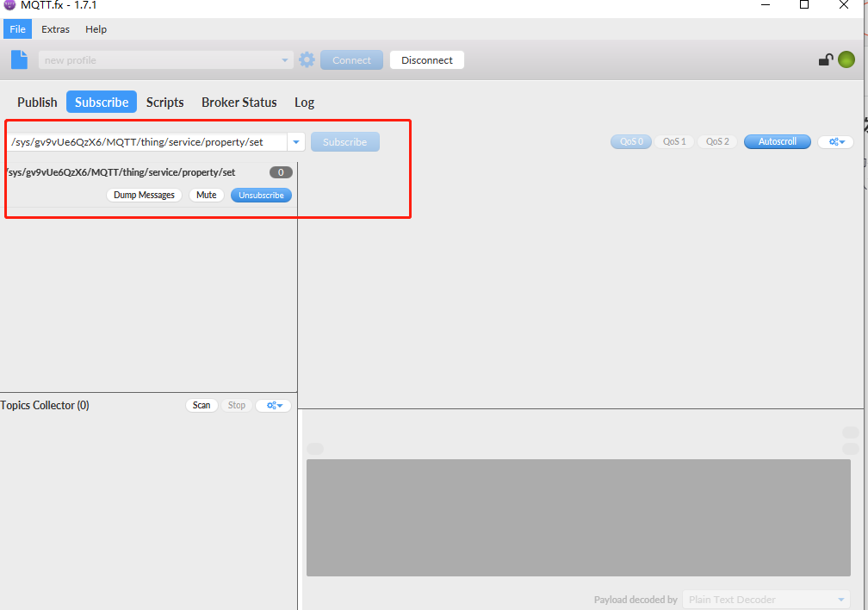Click the topic input field
The width and height of the screenshot is (868, 610).
tap(147, 142)
